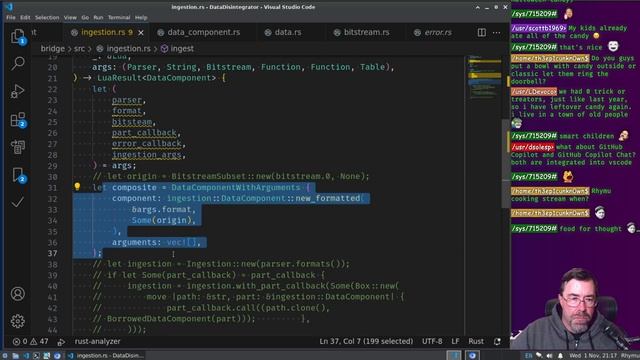Image resolution: width=640 pixels, height=360 pixels.
Task: Click /usr/scottb1969 username in chat overlay
Action: pyautogui.click(x=539, y=28)
